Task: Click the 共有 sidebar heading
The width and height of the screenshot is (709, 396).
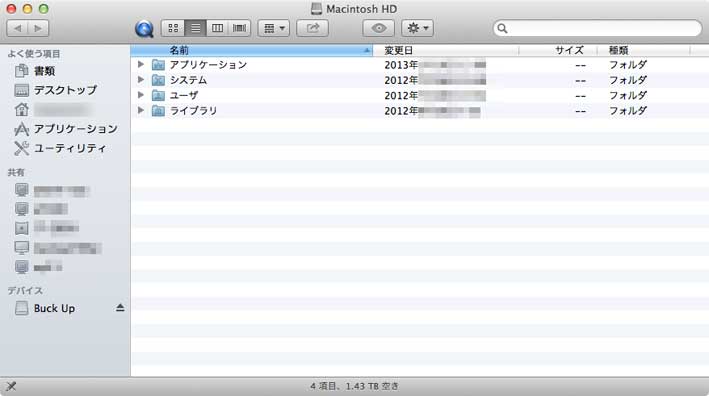Action: pyautogui.click(x=16, y=172)
